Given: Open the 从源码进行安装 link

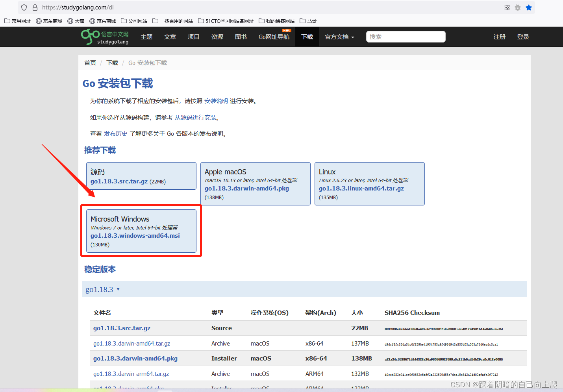Looking at the screenshot, I should [x=196, y=118].
